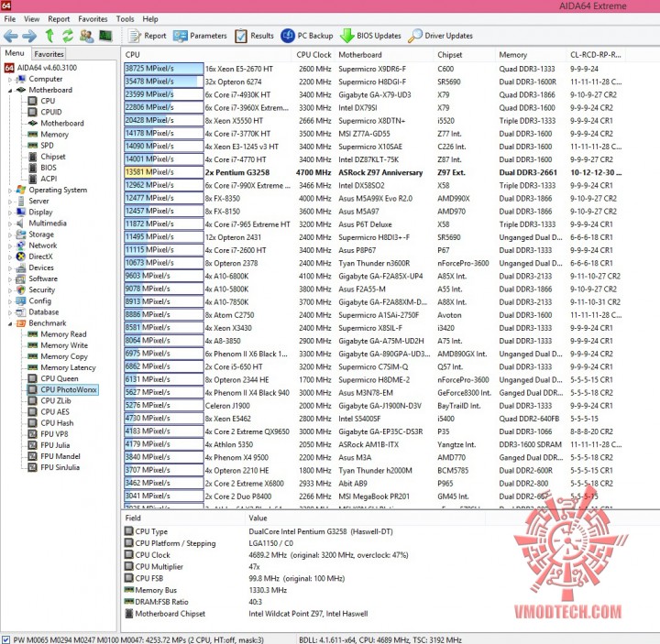Image resolution: width=660 pixels, height=644 pixels.
Task: Expand the Computer tree node
Action: click(x=10, y=79)
